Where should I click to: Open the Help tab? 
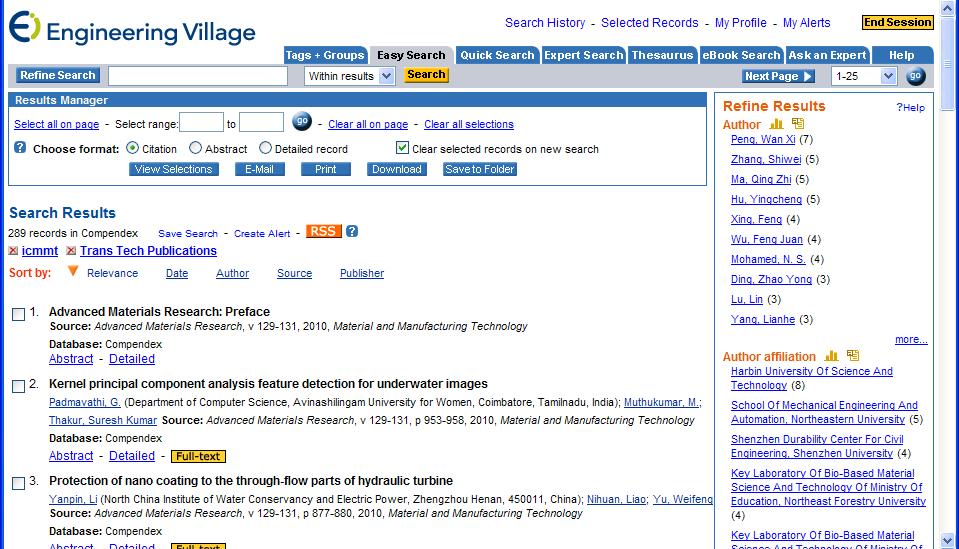point(902,55)
